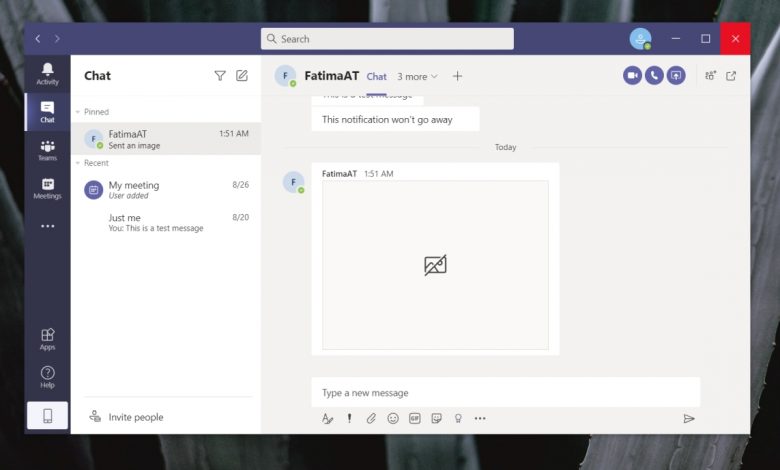Image resolution: width=780 pixels, height=470 pixels.
Task: Start a video call with FatimaAT
Action: (632, 76)
